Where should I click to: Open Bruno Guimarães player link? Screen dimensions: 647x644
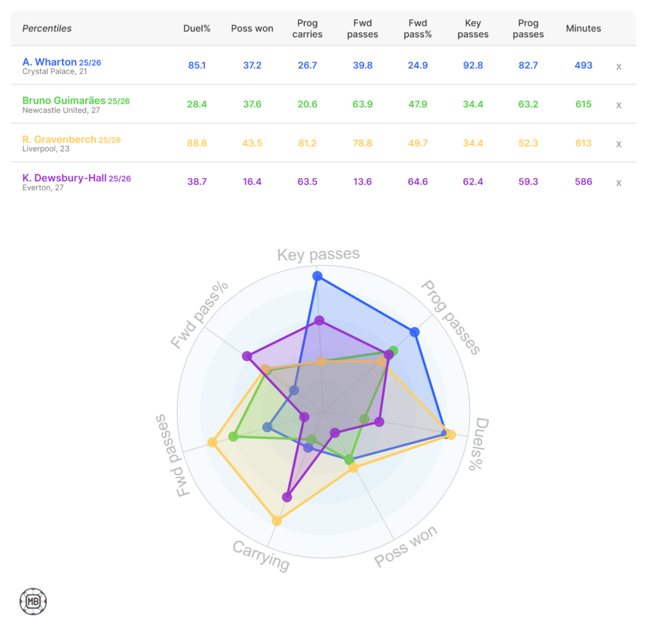64,100
